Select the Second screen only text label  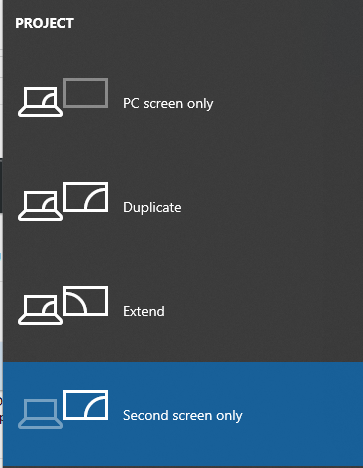pyautogui.click(x=183, y=416)
